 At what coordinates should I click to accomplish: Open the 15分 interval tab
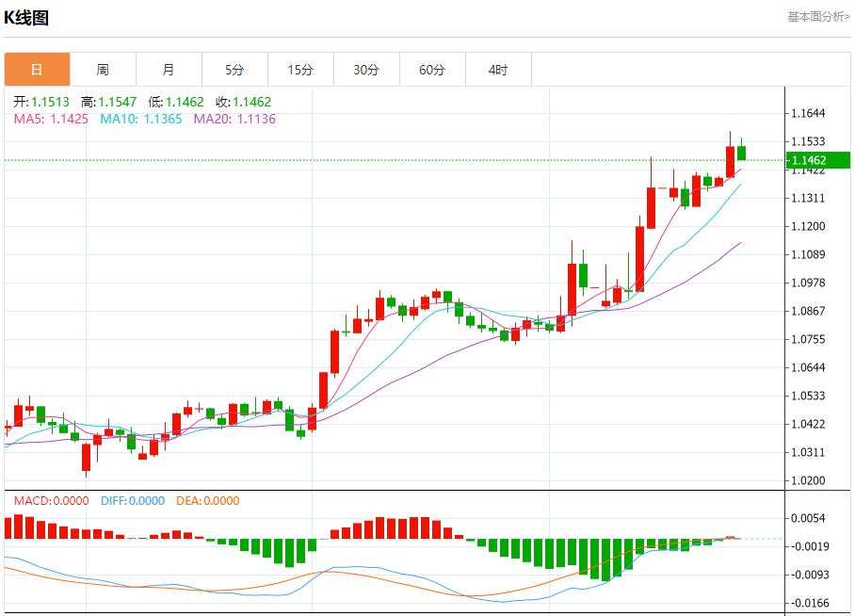click(x=300, y=70)
